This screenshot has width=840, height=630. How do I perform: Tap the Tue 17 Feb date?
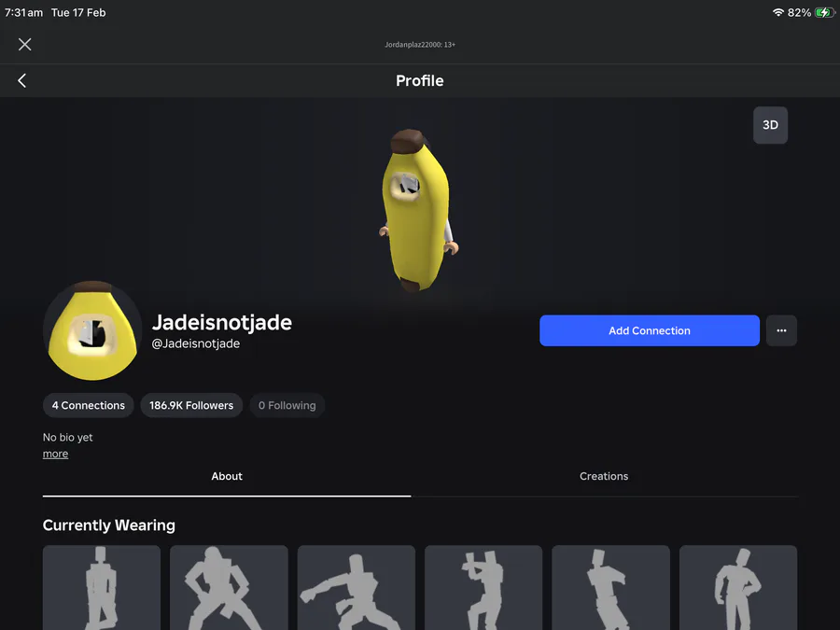78,12
